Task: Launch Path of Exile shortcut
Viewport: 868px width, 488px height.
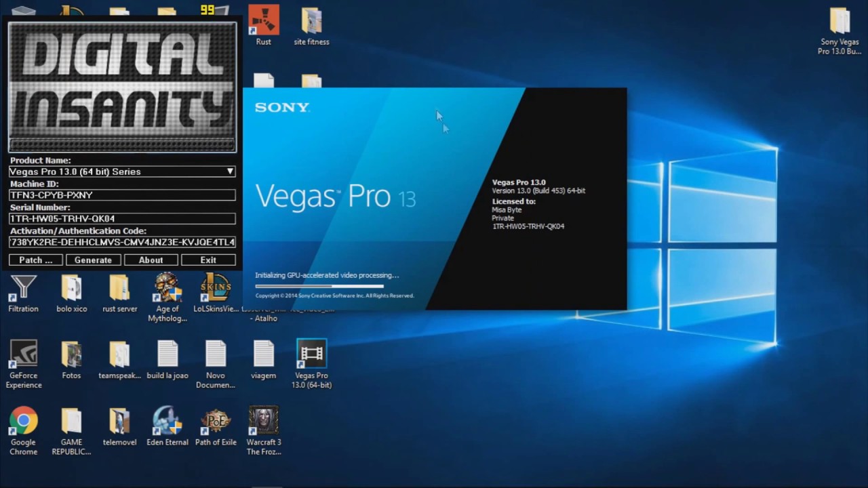Action: [x=216, y=427]
